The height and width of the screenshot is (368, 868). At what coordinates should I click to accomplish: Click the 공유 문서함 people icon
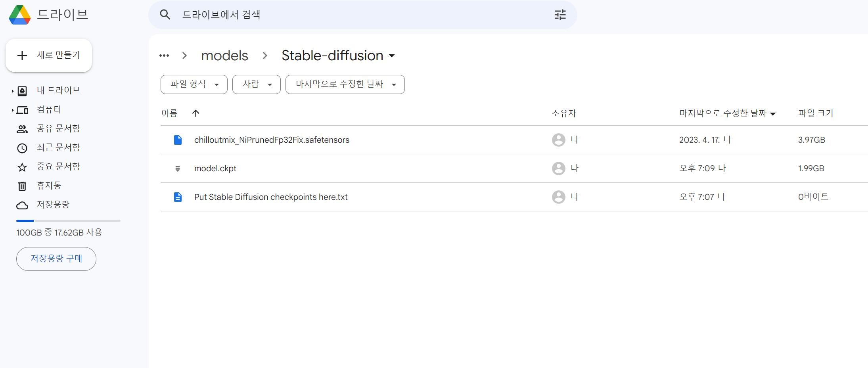(22, 129)
